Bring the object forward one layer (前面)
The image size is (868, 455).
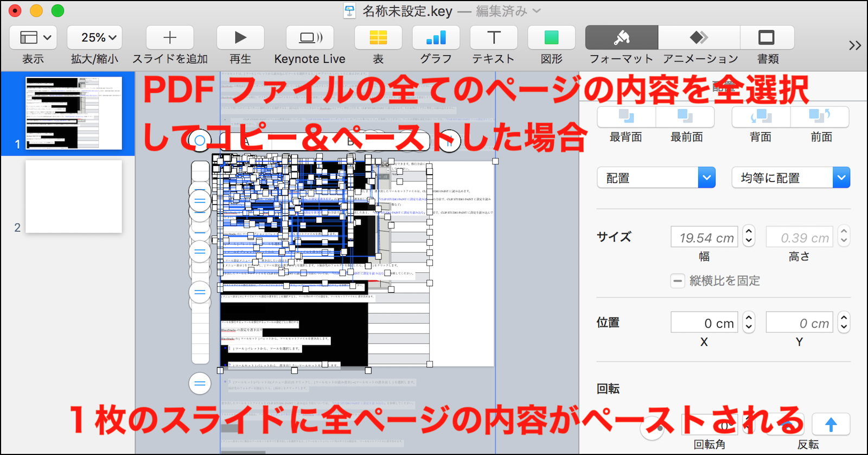[820, 117]
